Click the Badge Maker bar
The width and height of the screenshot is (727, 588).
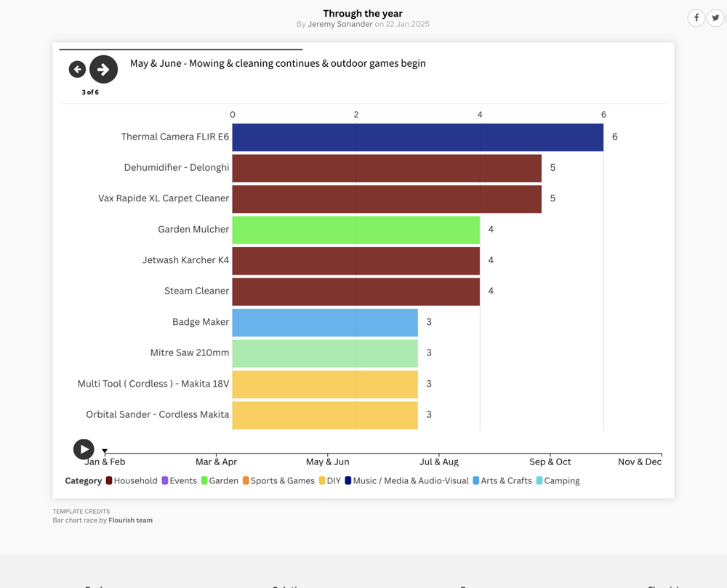point(325,323)
